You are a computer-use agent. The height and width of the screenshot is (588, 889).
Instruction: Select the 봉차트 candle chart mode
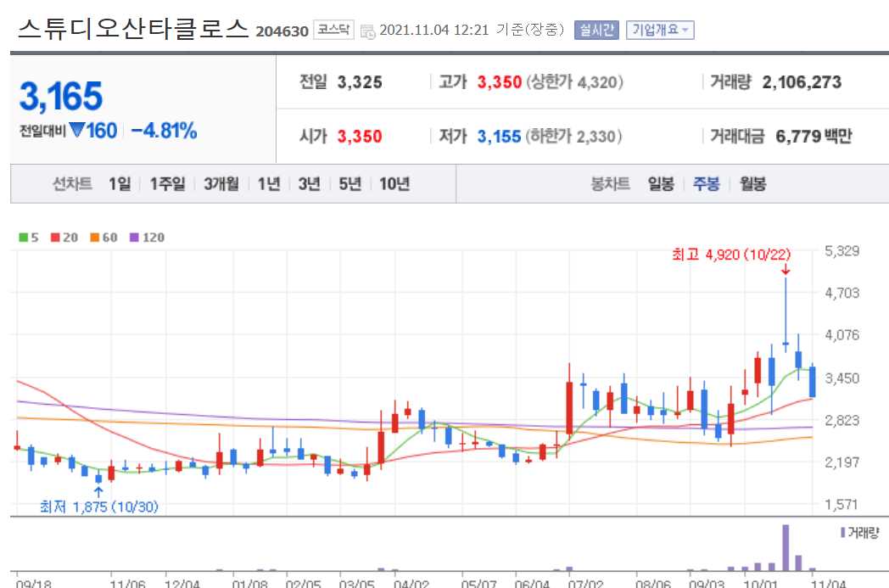612,183
